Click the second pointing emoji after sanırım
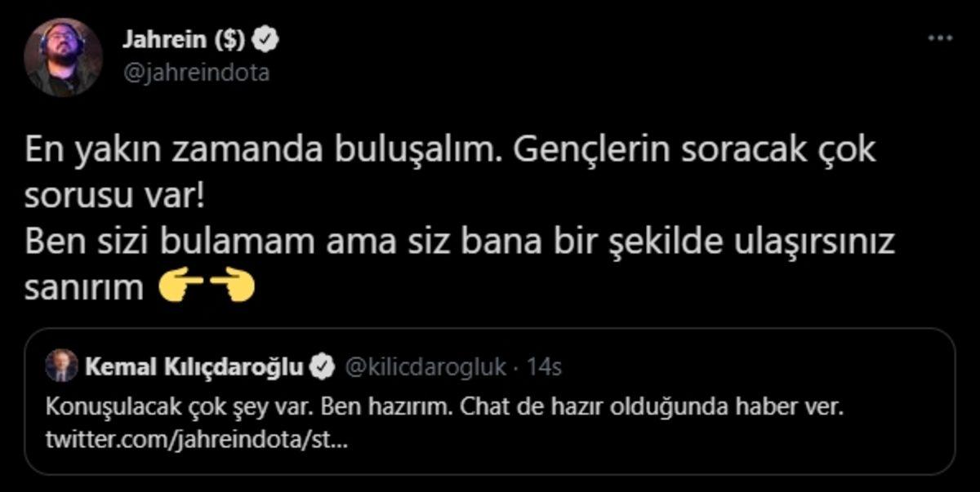The width and height of the screenshot is (980, 492). [x=233, y=286]
